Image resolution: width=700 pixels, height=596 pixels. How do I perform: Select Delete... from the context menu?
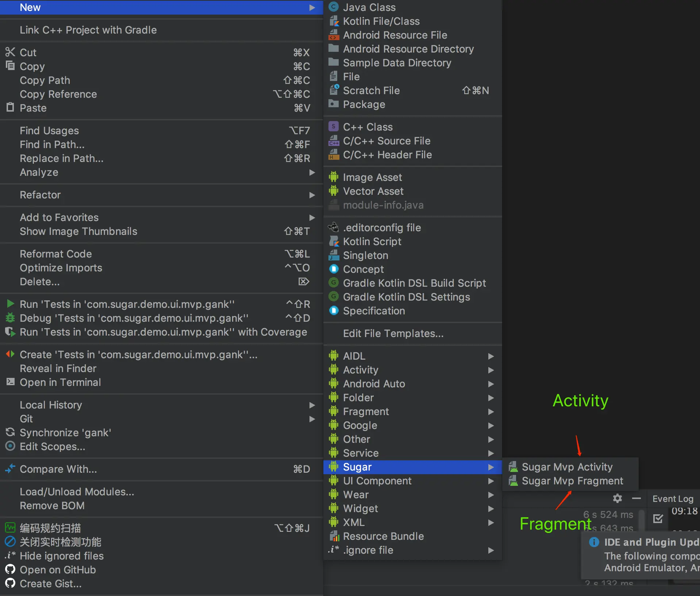[161, 282]
